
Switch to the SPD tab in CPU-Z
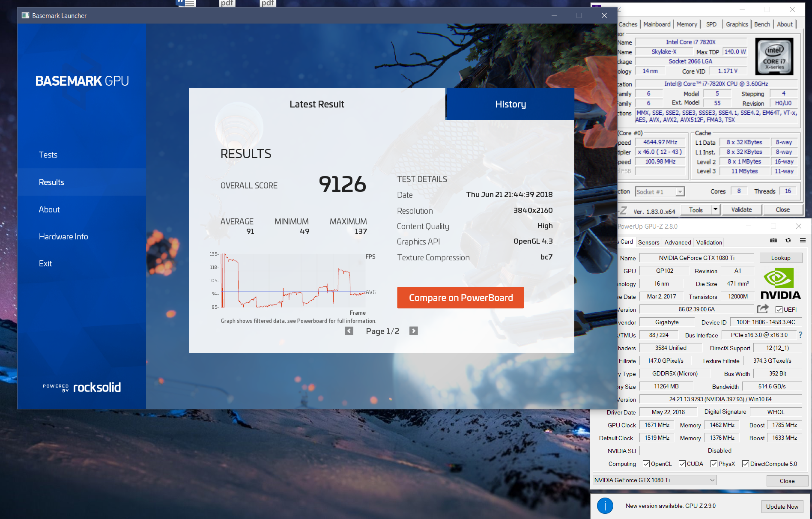pyautogui.click(x=711, y=24)
